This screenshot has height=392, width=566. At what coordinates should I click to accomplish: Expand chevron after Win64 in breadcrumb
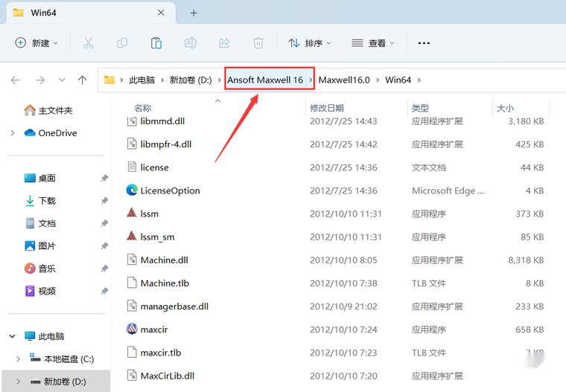tap(419, 80)
